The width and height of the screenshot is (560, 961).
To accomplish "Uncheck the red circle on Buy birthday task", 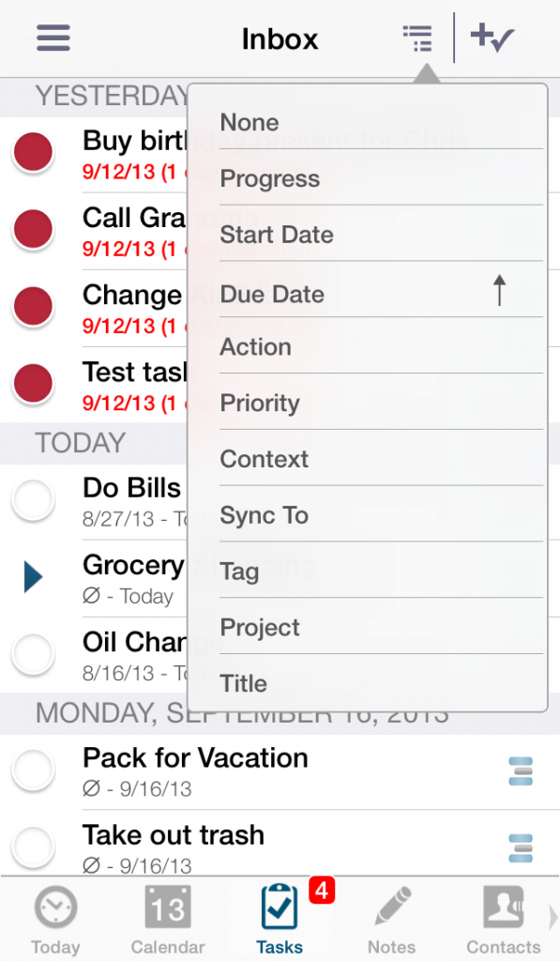I will 33,152.
